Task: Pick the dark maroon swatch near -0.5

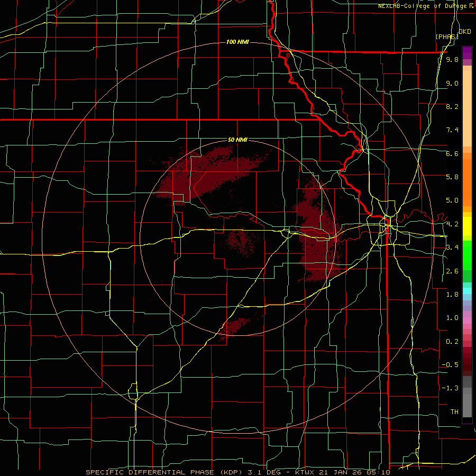Action: tap(467, 367)
